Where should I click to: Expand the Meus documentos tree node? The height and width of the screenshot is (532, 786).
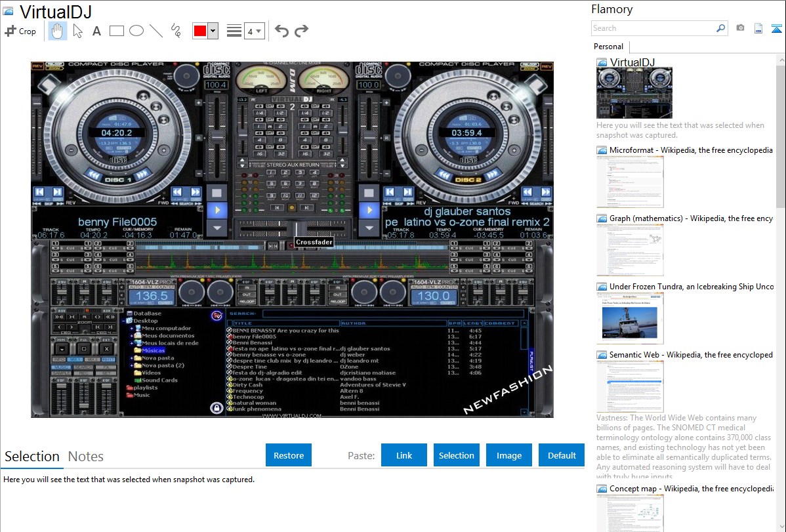tap(132, 336)
